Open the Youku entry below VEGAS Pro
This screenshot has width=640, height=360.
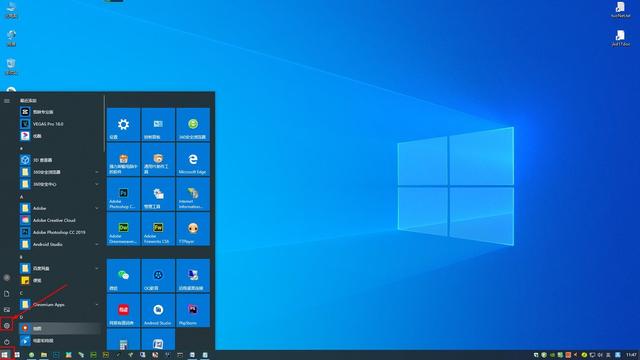60,136
